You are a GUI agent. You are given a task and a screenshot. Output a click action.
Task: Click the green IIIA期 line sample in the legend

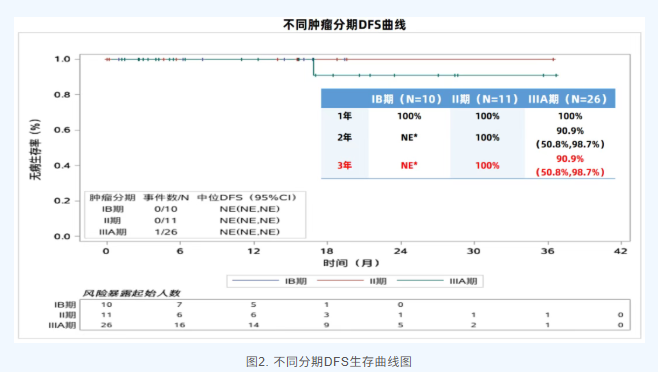420,280
